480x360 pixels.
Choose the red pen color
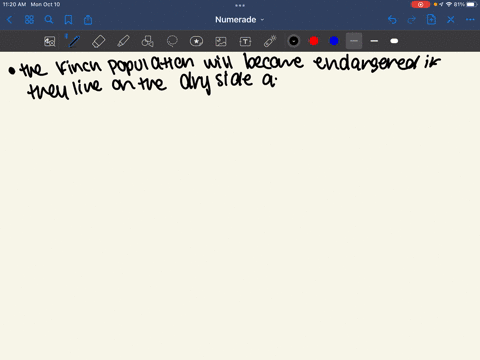click(x=314, y=41)
